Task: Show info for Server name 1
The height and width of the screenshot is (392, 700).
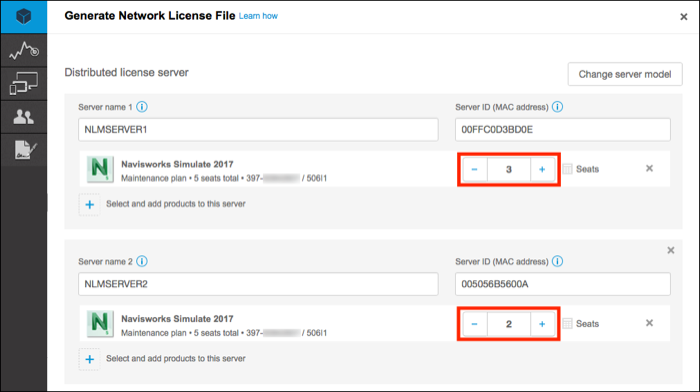Action: [142, 107]
